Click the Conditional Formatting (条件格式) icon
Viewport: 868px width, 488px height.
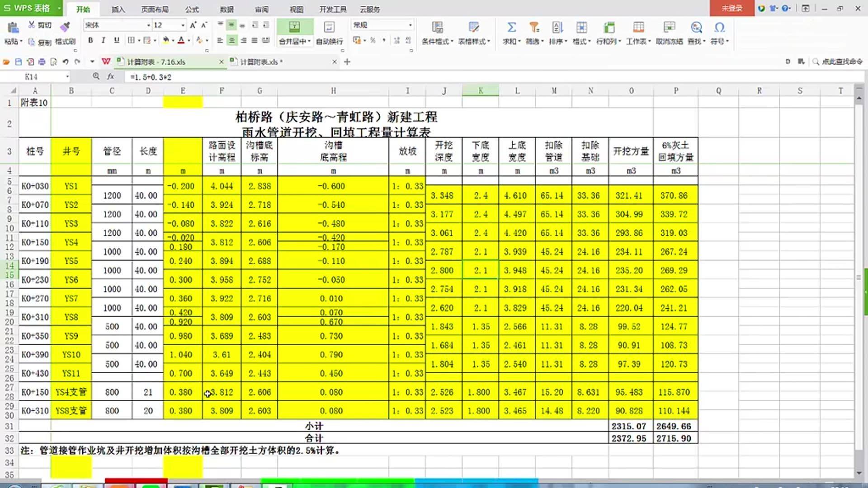(x=437, y=28)
